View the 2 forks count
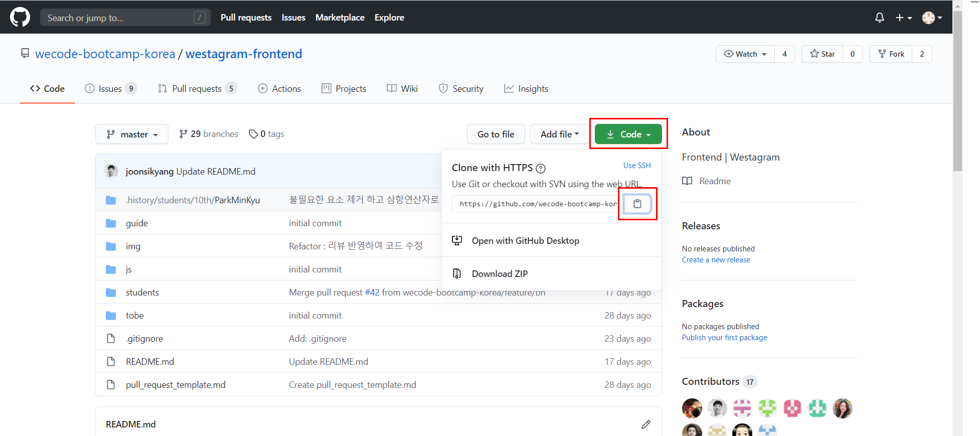980x436 pixels. [x=922, y=54]
